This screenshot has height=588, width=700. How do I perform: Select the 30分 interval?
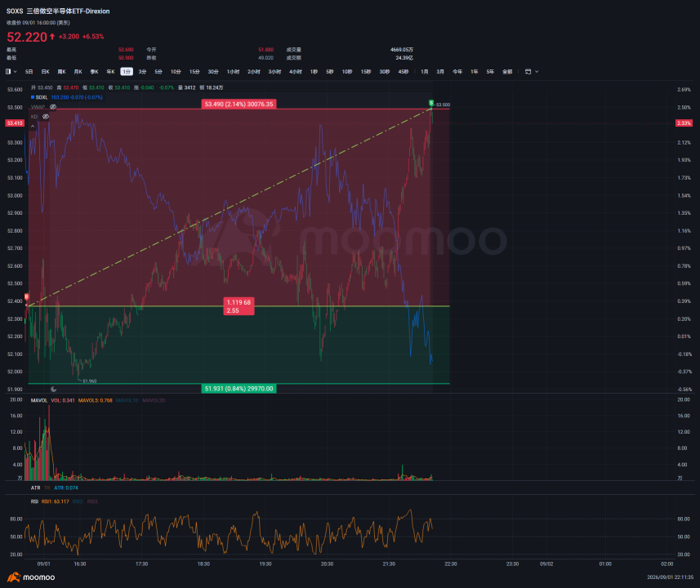(x=213, y=71)
